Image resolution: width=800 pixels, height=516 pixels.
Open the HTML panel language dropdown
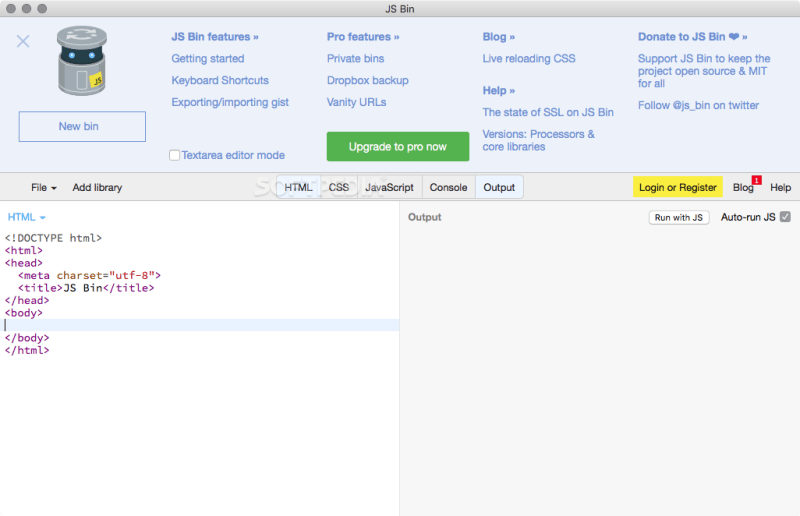coord(27,217)
